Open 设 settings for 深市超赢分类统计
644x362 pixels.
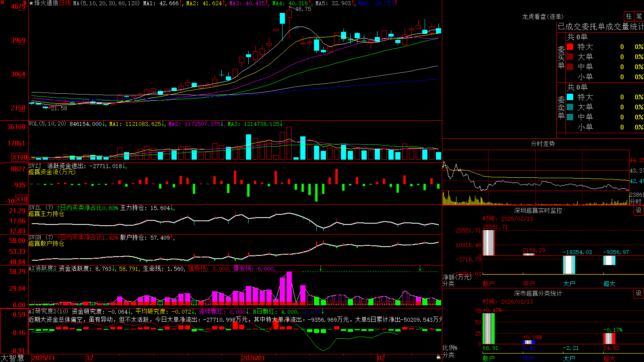639,293
